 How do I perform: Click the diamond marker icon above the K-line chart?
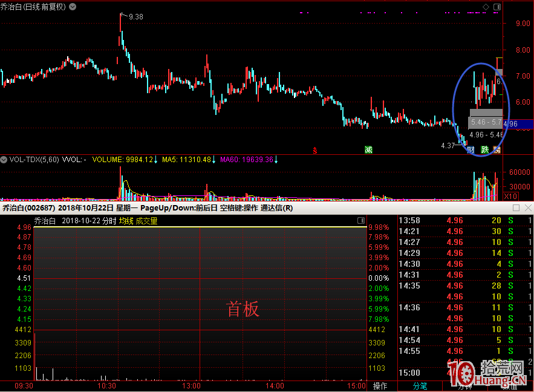tap(486, 7)
